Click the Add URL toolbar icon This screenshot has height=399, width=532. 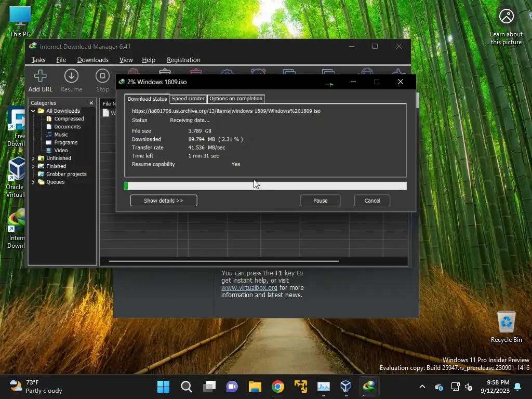[x=40, y=81]
